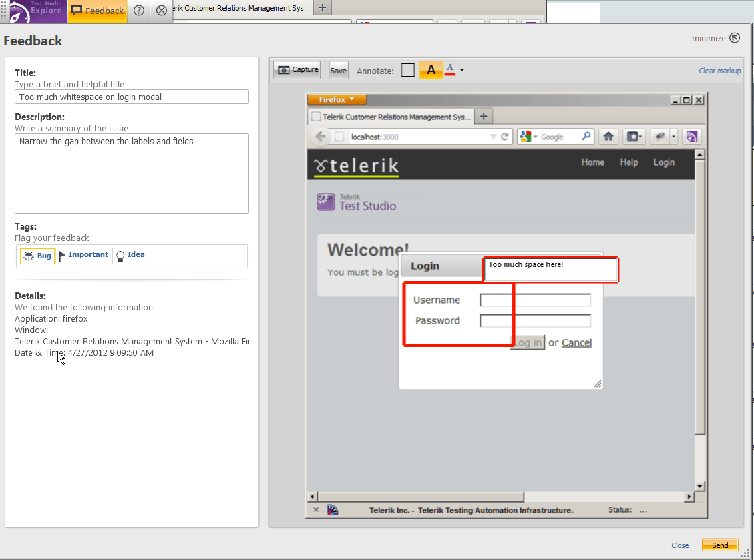
Task: Select the rectangle annotation tool
Action: click(x=408, y=70)
